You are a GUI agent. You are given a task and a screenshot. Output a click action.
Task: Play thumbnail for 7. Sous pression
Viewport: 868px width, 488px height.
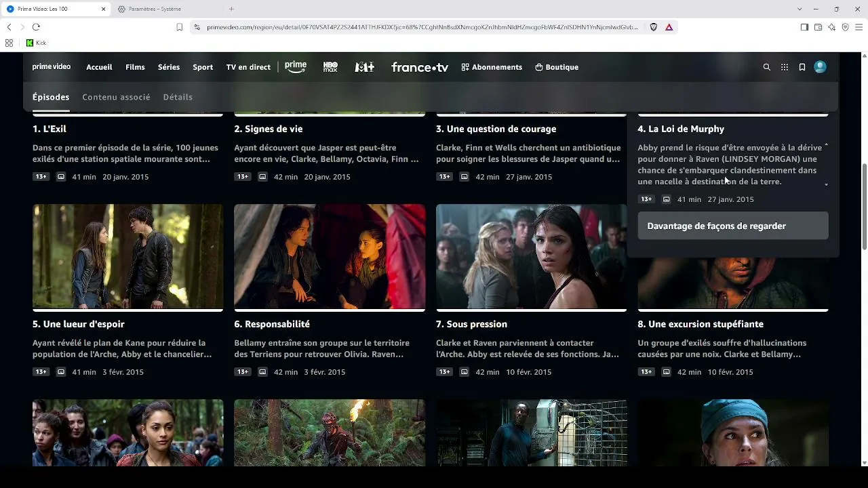pos(532,257)
